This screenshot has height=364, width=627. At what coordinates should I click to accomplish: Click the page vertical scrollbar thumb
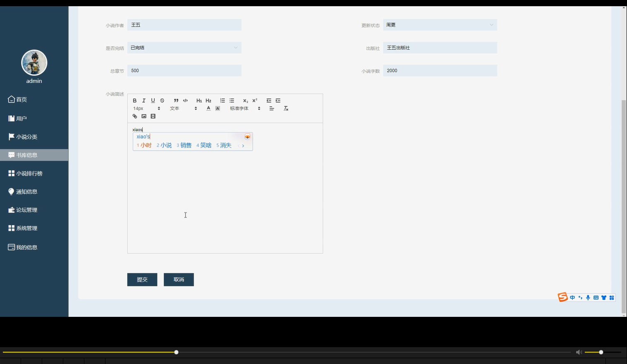624,206
